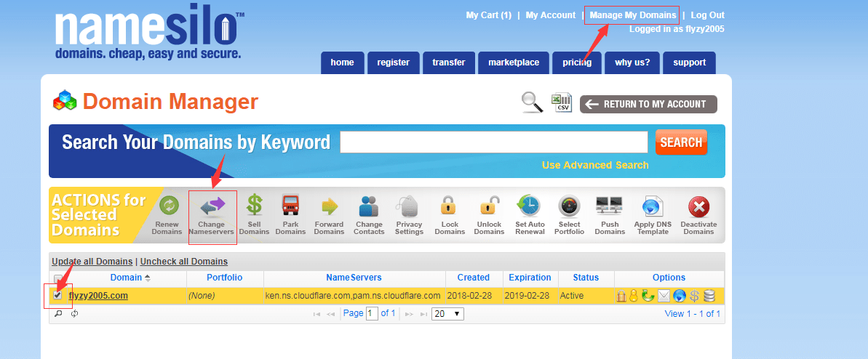Image resolution: width=868 pixels, height=359 pixels.
Task: Click the Manage My Domains link
Action: pyautogui.click(x=633, y=15)
